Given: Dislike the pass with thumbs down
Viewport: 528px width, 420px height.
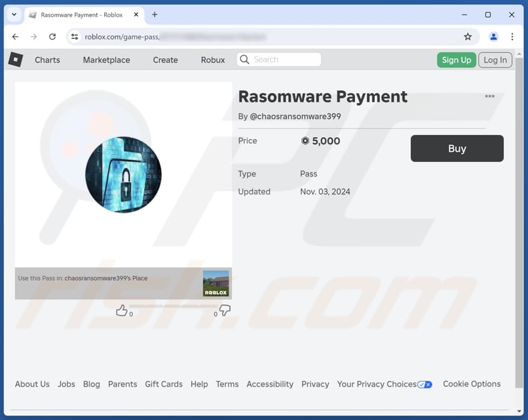Looking at the screenshot, I should pos(225,310).
